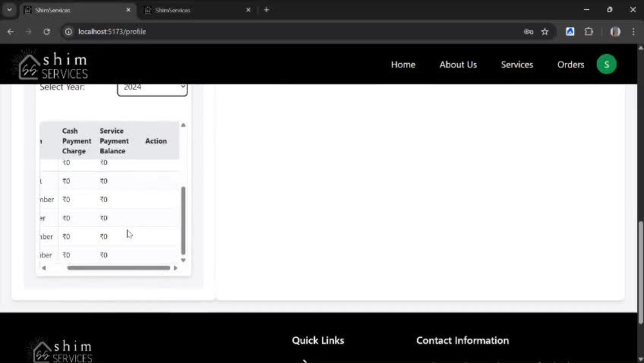Open the Select Year dropdown showing 2024

tap(153, 87)
